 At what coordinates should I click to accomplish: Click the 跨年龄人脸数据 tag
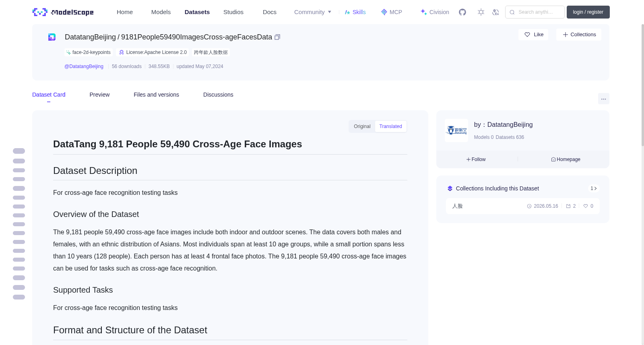[x=211, y=52]
